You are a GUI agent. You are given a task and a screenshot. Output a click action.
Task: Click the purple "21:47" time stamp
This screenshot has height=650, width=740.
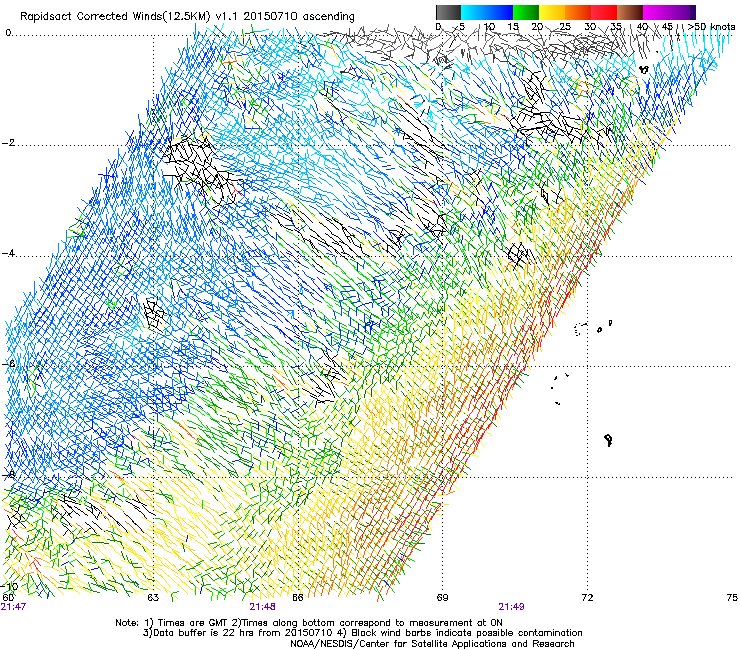(x=13, y=607)
